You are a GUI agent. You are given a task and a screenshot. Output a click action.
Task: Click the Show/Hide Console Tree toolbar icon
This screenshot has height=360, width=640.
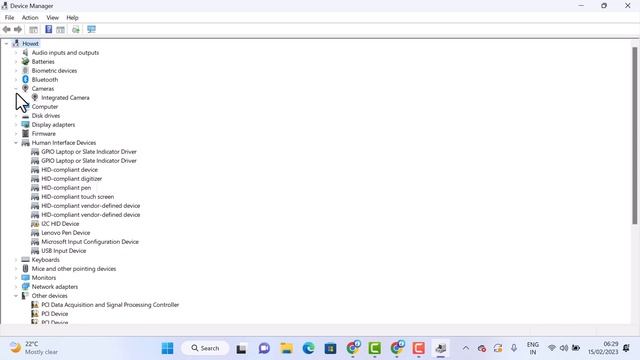pos(33,29)
